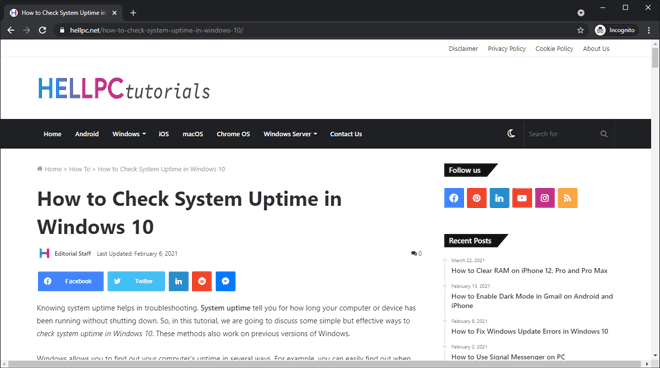Open the About Us page
This screenshot has height=368, width=660.
click(596, 49)
